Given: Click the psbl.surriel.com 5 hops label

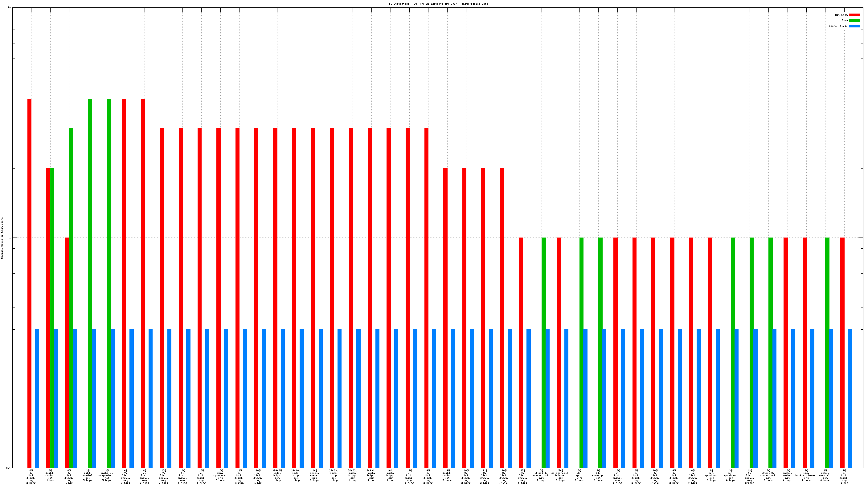Looking at the screenshot, I should coord(88,475).
